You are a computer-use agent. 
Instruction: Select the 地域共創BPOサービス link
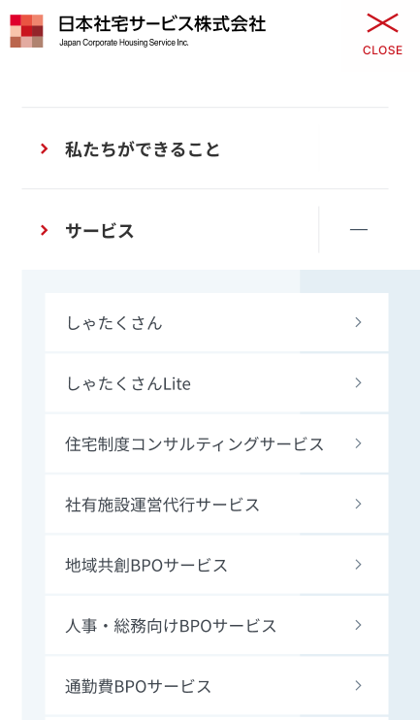click(217, 564)
